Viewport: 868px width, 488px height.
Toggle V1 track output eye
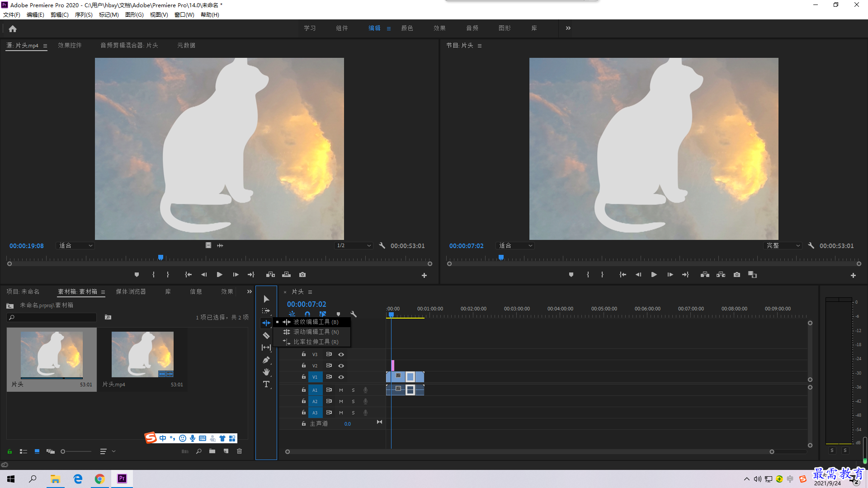tap(341, 377)
